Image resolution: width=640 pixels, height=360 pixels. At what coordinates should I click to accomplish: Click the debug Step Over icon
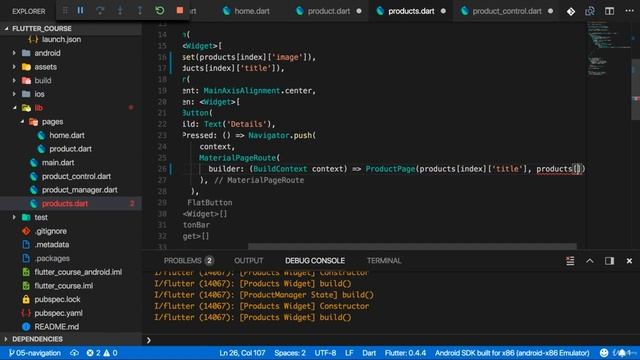(100, 11)
